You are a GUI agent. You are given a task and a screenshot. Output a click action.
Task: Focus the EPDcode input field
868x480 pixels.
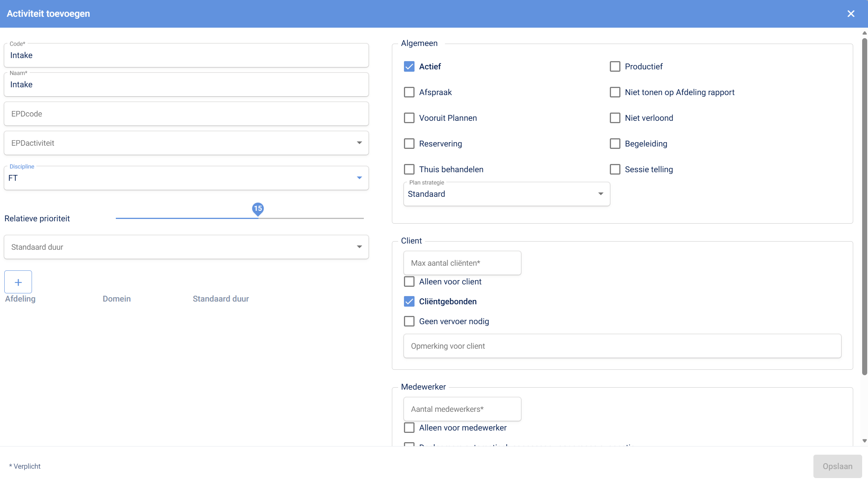186,114
